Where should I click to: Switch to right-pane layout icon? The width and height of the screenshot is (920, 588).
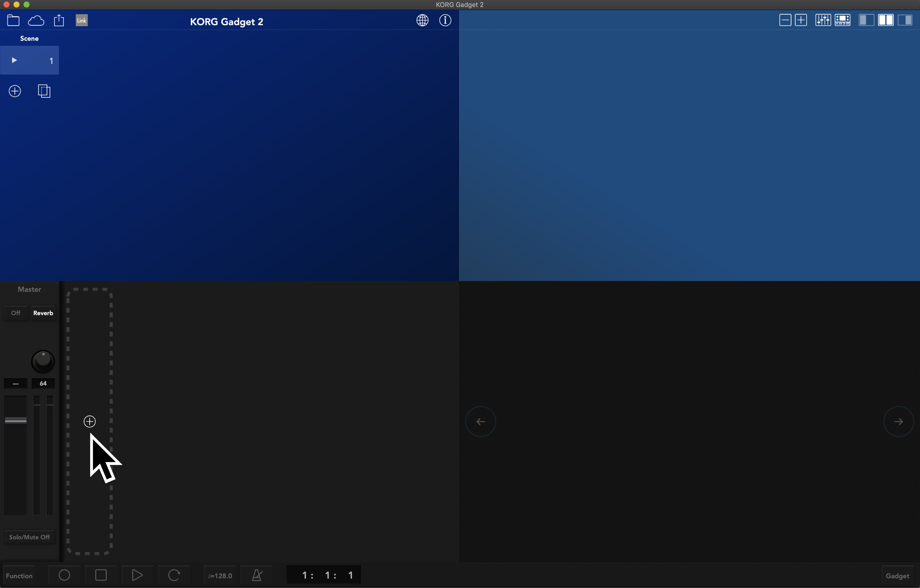pyautogui.click(x=905, y=20)
